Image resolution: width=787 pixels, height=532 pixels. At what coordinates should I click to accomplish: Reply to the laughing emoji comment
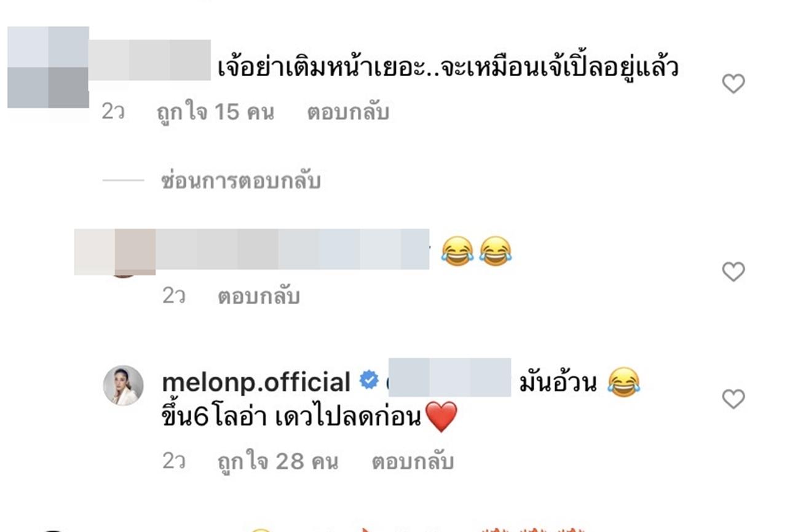(x=259, y=296)
